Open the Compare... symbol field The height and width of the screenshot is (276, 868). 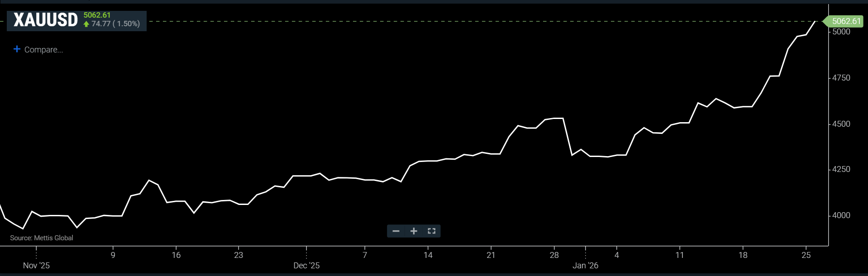pos(43,50)
